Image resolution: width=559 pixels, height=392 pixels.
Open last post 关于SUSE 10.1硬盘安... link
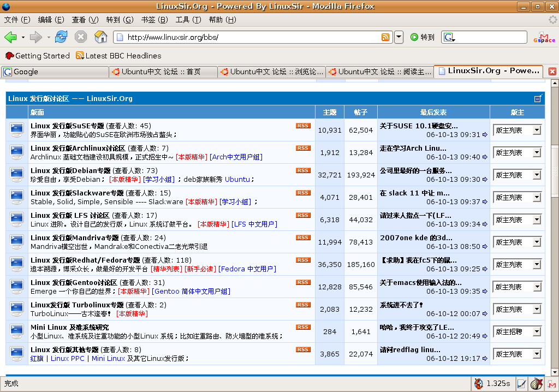point(419,126)
